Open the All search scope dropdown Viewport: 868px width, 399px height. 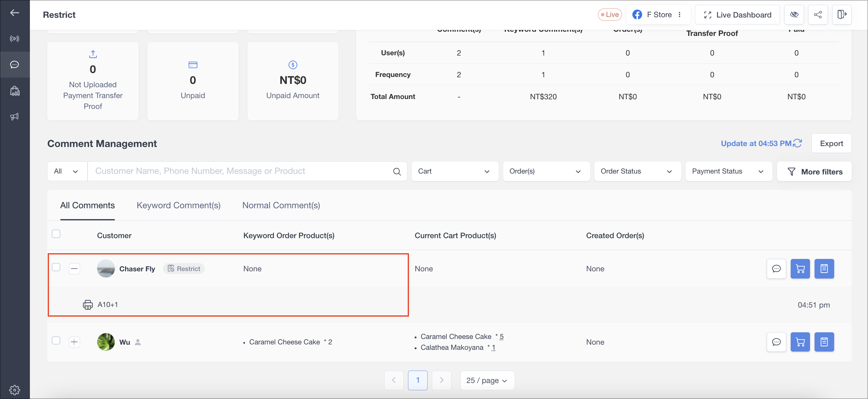coord(67,171)
